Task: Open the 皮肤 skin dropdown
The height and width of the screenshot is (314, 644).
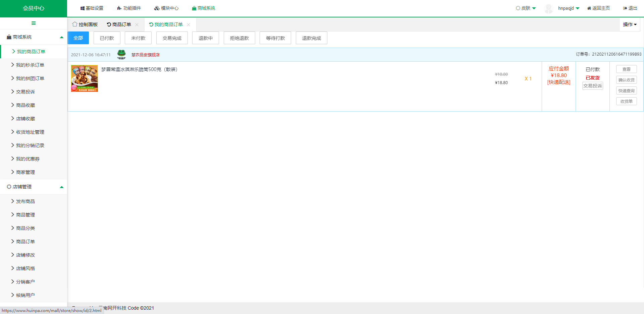Action: (x=526, y=8)
